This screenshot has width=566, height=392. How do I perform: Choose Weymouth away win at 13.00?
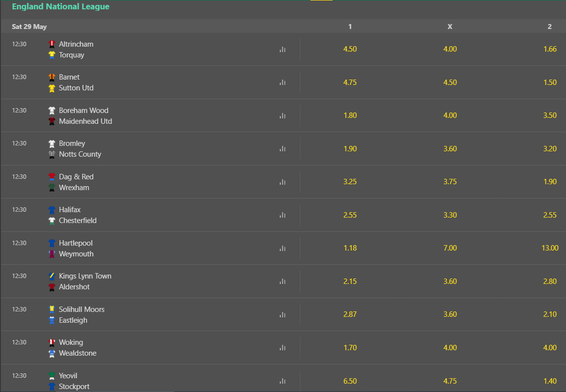550,248
